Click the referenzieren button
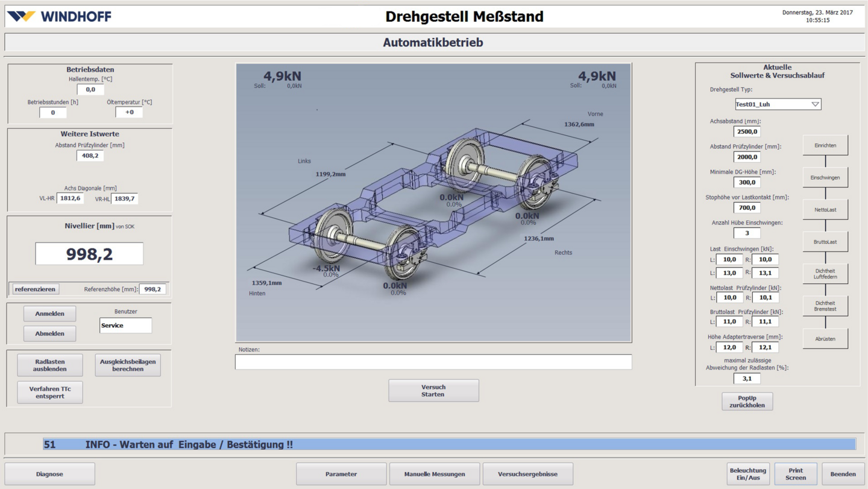 [36, 289]
